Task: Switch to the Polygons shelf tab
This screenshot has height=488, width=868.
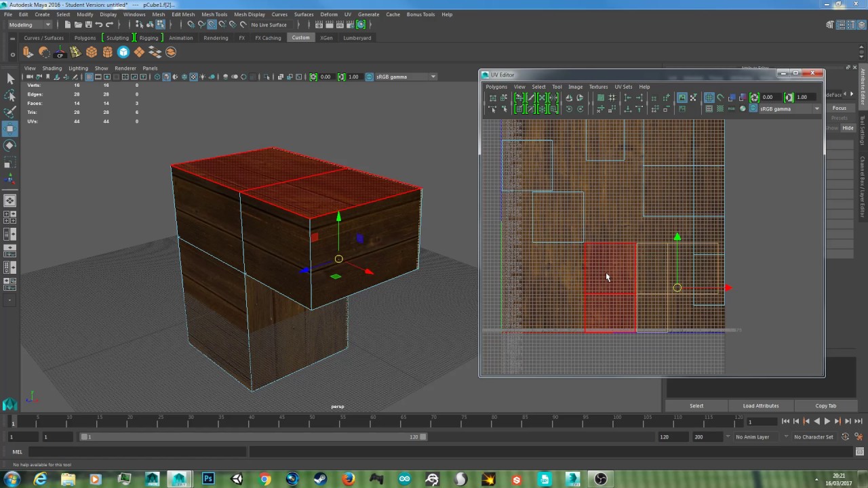Action: point(85,38)
